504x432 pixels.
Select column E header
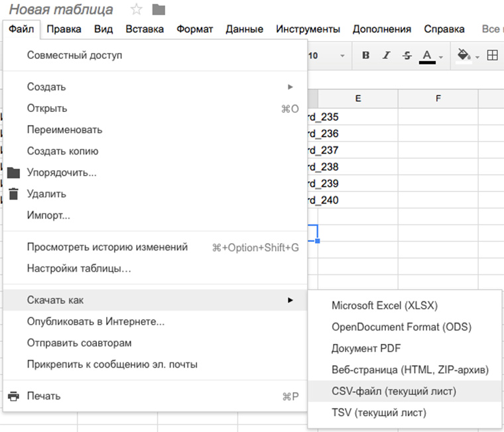[357, 98]
